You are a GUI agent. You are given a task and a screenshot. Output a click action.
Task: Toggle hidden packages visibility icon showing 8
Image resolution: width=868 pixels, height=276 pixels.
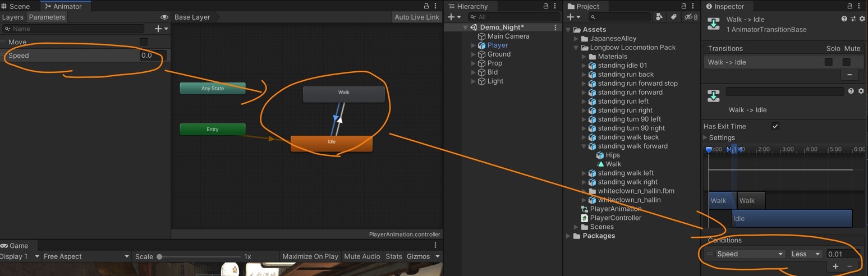pyautogui.click(x=691, y=17)
